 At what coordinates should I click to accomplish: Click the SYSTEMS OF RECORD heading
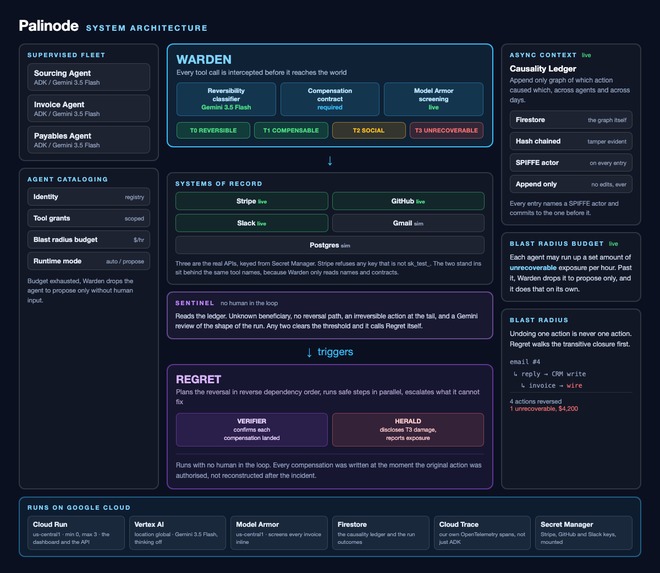point(219,184)
